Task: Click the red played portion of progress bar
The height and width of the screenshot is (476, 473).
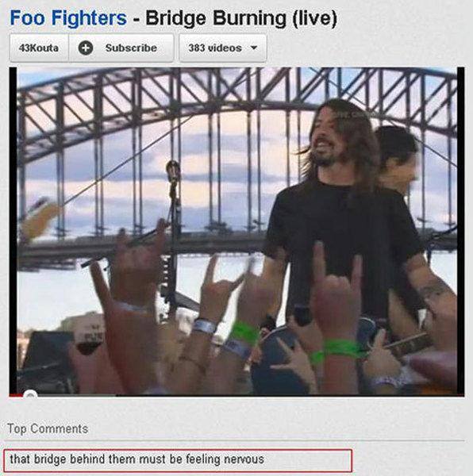Action: pyautogui.click(x=17, y=395)
